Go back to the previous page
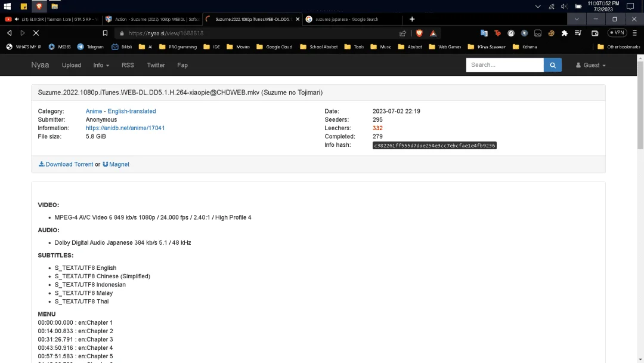The width and height of the screenshot is (644, 363). 9,33
